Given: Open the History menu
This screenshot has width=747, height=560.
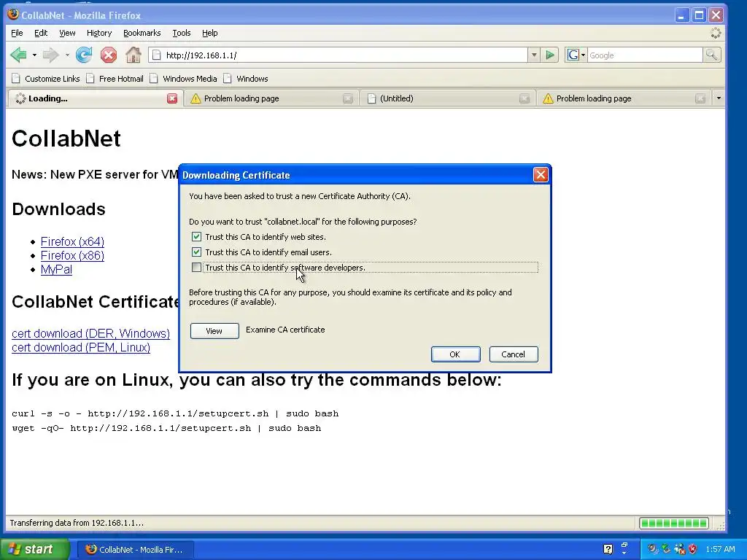Looking at the screenshot, I should coord(99,33).
